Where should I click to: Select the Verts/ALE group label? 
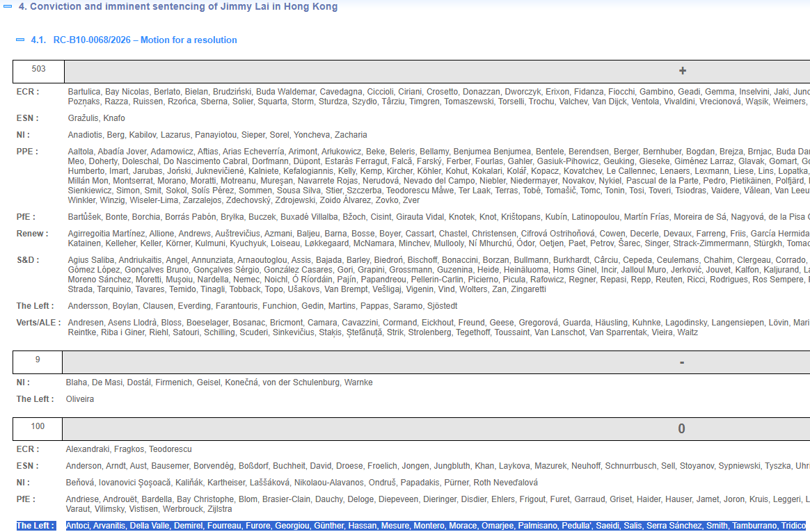pos(39,323)
